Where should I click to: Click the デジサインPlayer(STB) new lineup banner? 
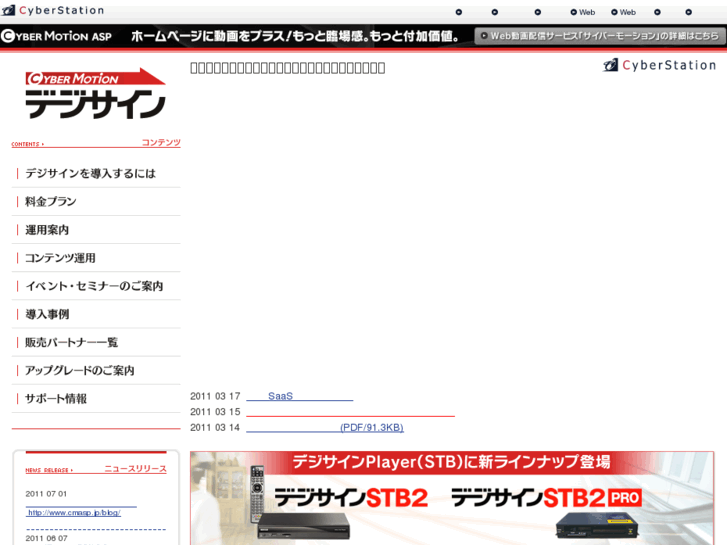point(452,498)
